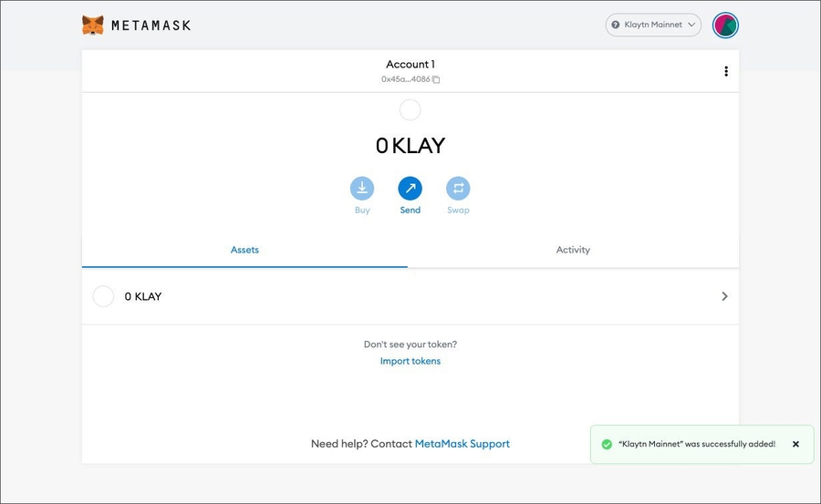Click the MetaMask fox logo

tap(93, 26)
